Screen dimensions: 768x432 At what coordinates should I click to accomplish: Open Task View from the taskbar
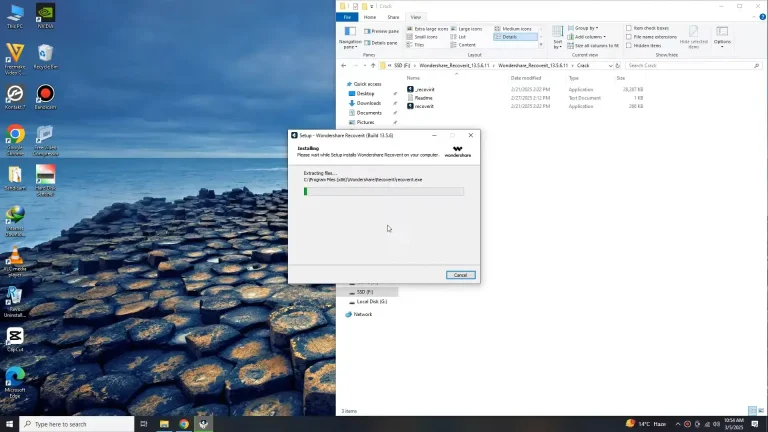pyautogui.click(x=144, y=424)
